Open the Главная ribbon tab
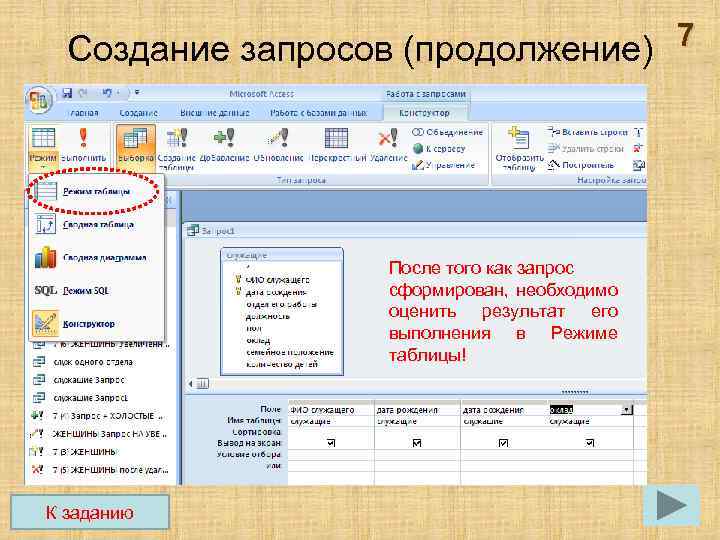 coord(84,113)
